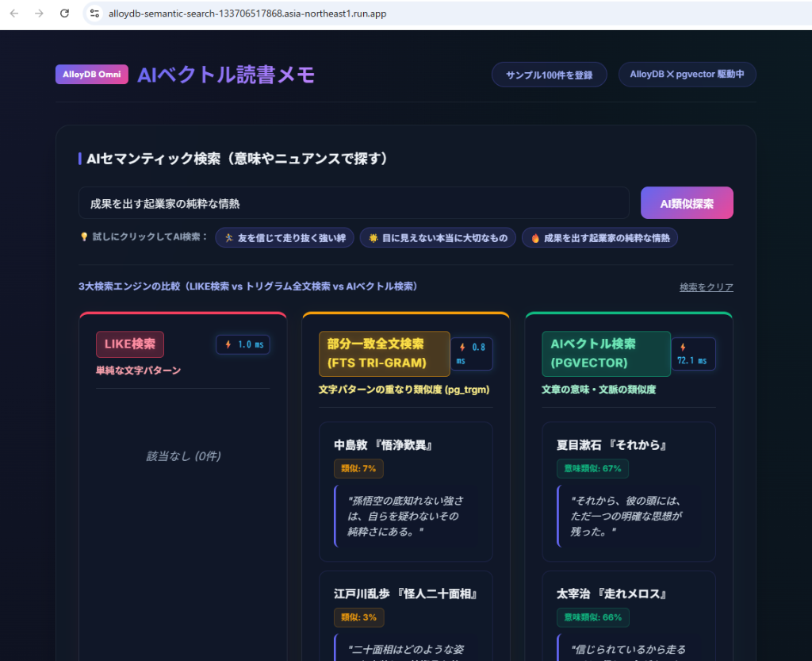812x661 pixels.
Task: Click the 72.1 ms timing badge
Action: click(x=693, y=354)
